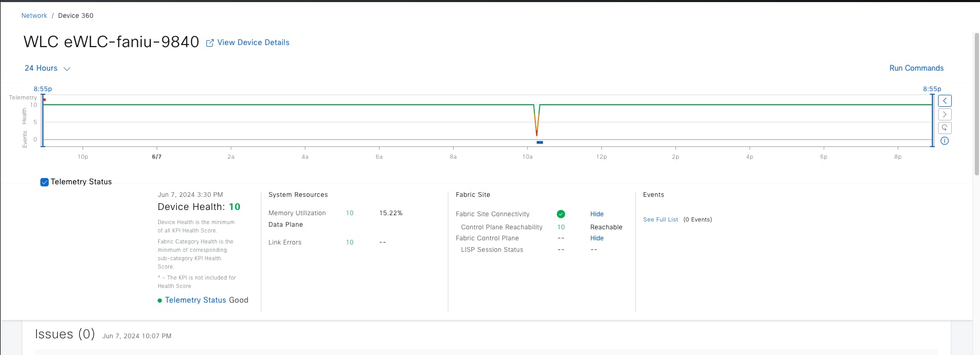Open the 24 Hours time range dropdown
The height and width of the screenshot is (355, 980).
tap(47, 69)
